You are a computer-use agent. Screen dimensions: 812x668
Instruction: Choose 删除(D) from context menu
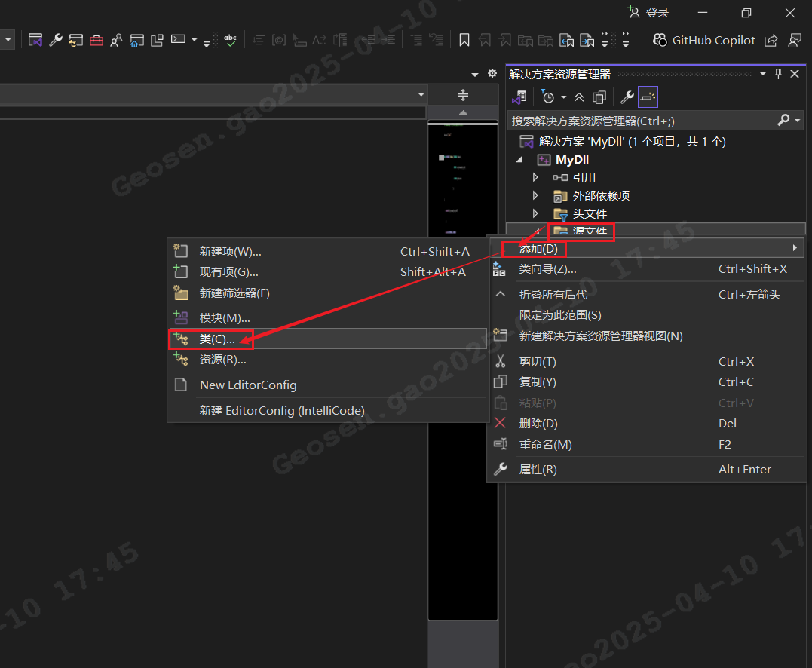click(x=647, y=424)
